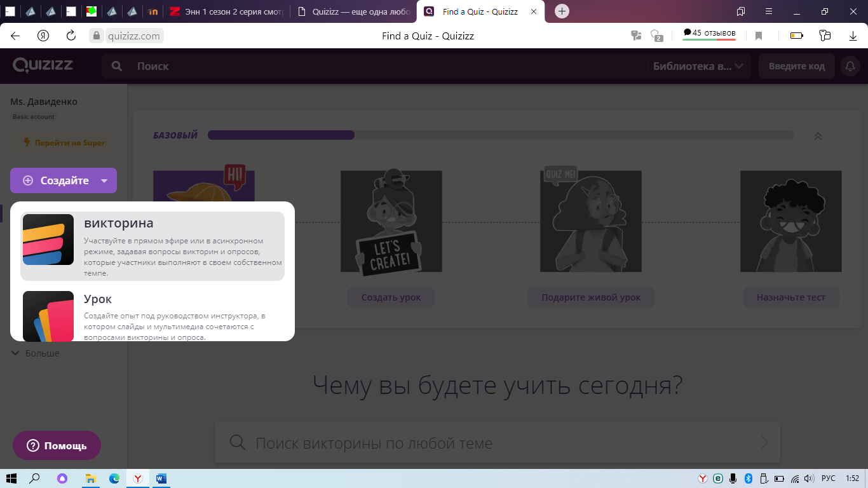Click the microphone tray icon
Viewport: 868px width, 488px height.
coord(733,478)
